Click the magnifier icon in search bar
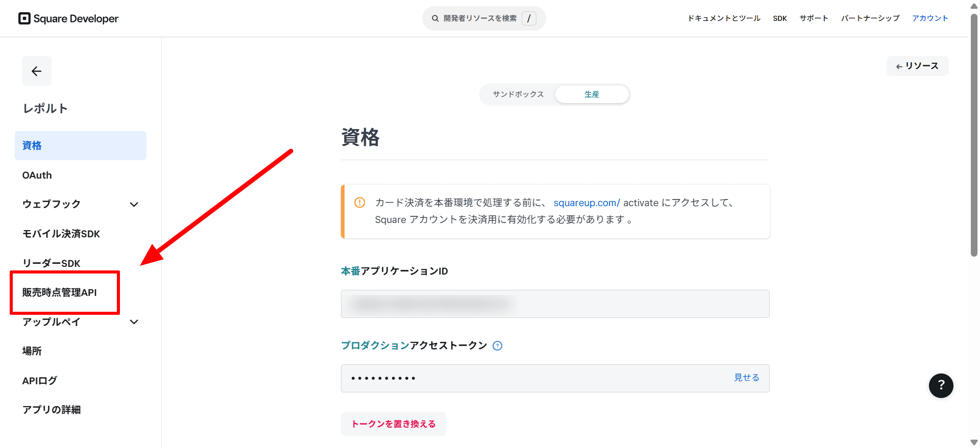The width and height of the screenshot is (980, 448). [435, 18]
